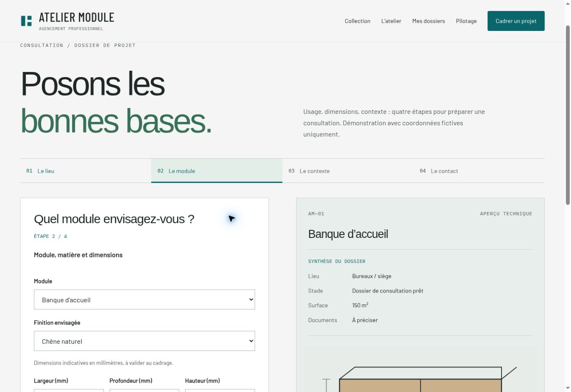Click the Profondeur (mm) field label

[x=131, y=381]
